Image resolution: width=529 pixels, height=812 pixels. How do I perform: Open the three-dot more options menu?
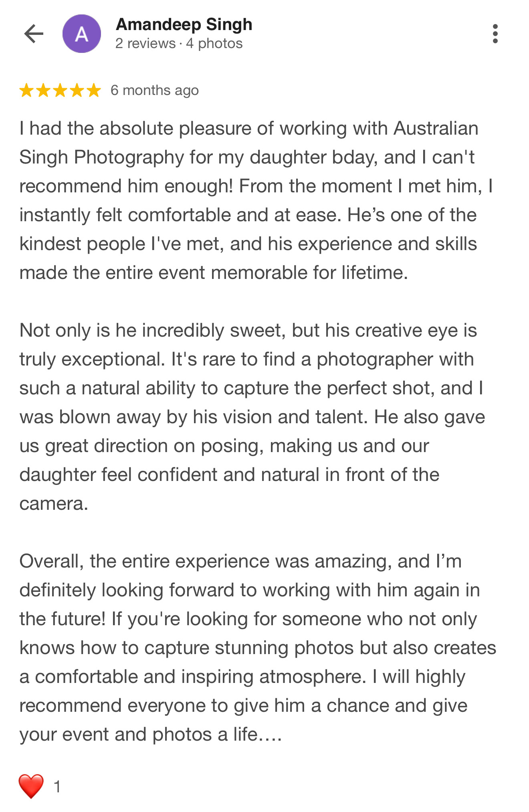[495, 34]
